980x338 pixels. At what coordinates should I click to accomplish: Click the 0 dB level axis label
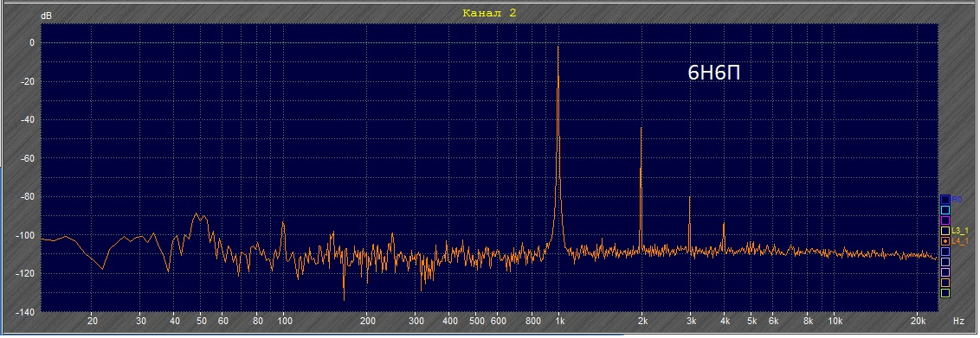pyautogui.click(x=32, y=43)
